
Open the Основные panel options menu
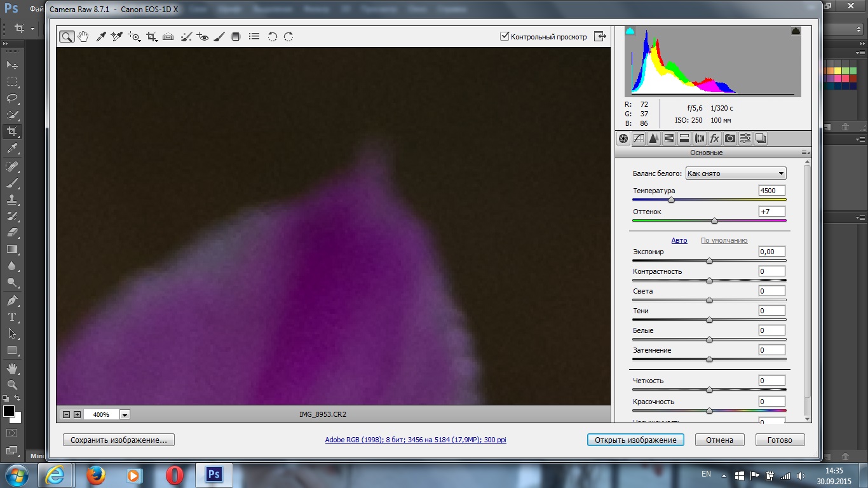click(805, 152)
